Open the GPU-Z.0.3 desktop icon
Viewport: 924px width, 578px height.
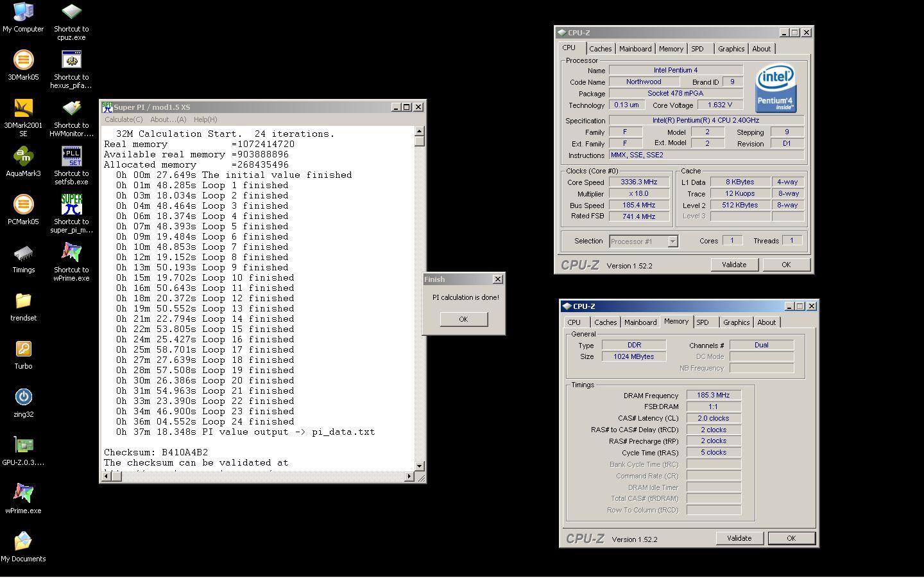(23, 445)
